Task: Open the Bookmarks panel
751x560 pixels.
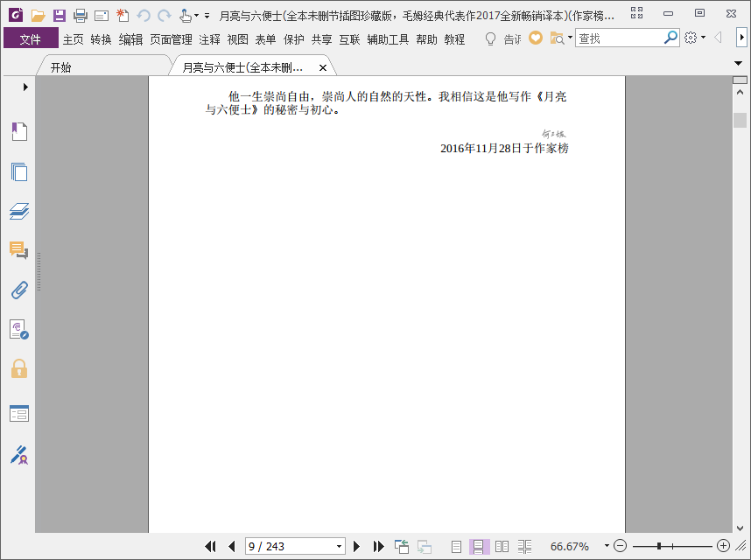Action: (x=19, y=131)
